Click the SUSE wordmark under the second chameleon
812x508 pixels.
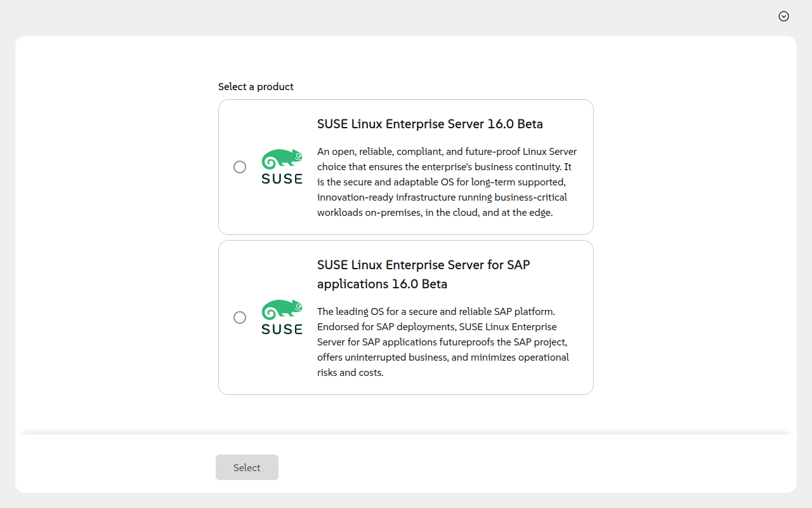(x=282, y=330)
